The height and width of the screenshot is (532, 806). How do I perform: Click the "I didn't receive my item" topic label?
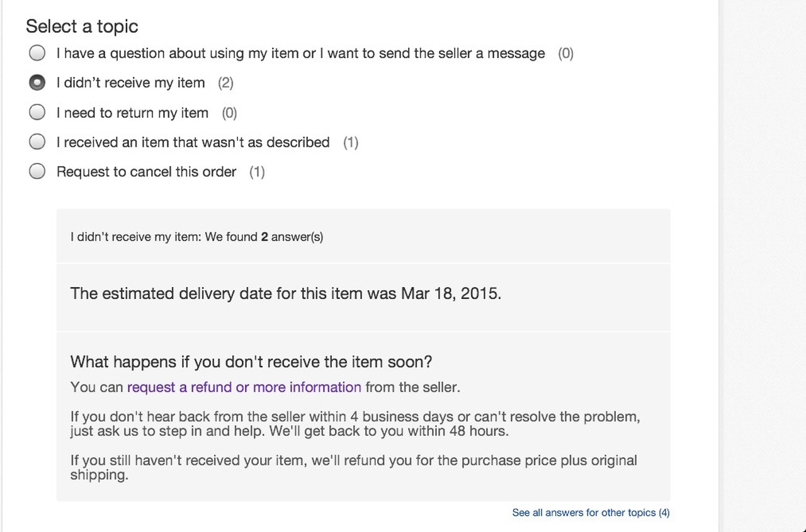click(130, 83)
